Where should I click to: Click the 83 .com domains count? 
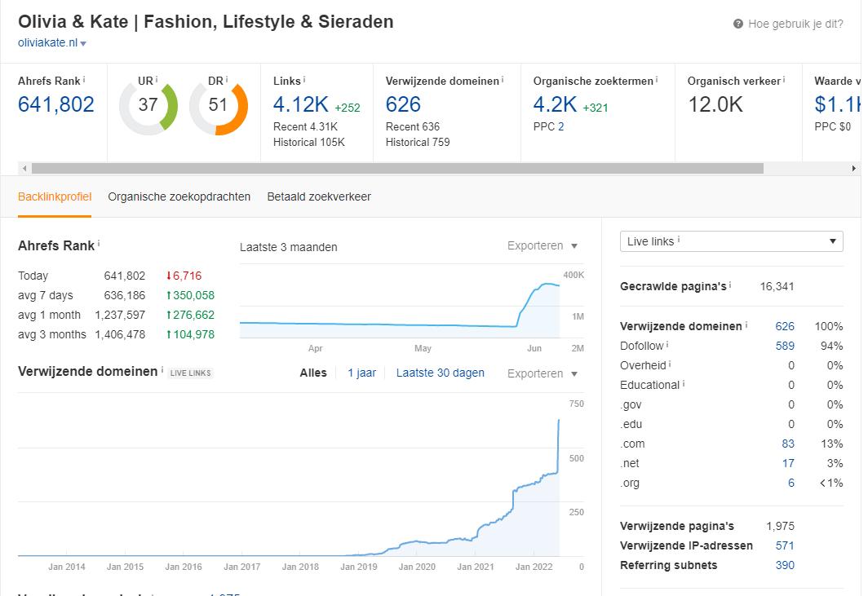[x=788, y=444]
